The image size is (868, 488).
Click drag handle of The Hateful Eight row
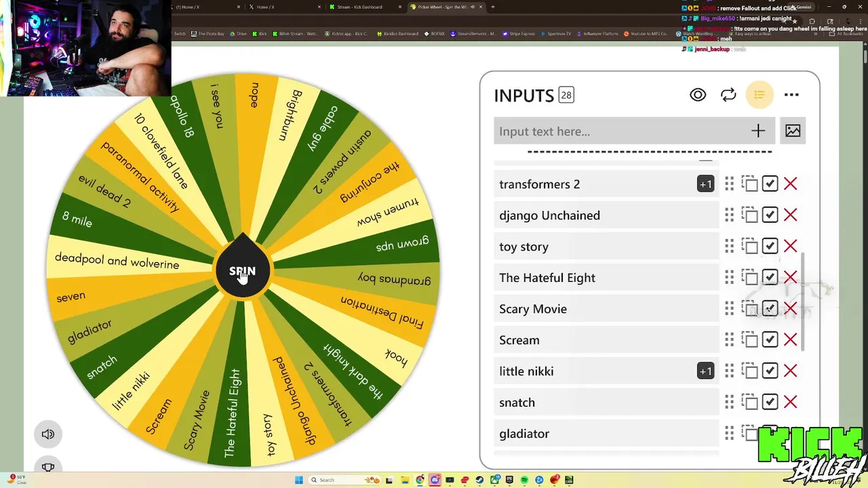click(729, 277)
